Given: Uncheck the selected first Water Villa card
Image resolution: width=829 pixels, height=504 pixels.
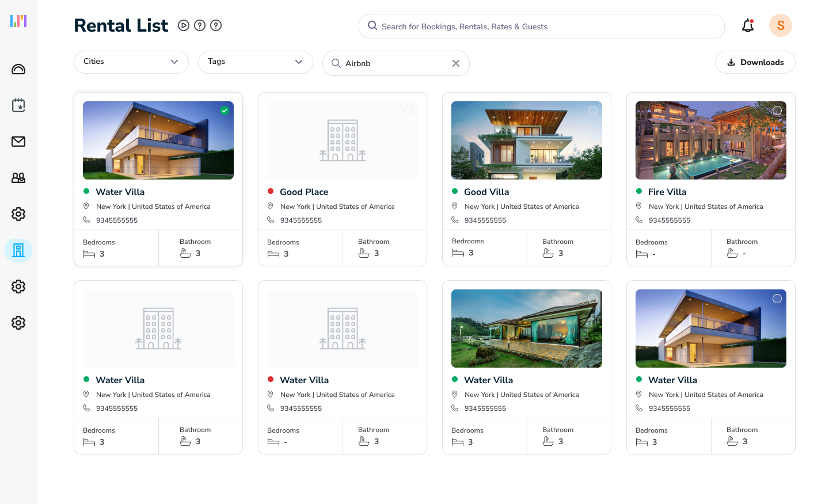Looking at the screenshot, I should tap(225, 110).
